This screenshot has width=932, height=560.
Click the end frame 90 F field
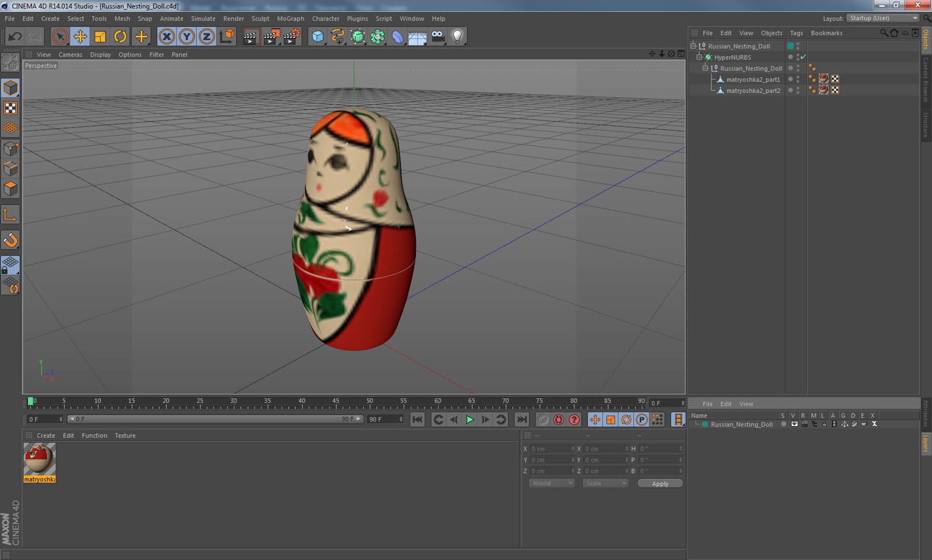pos(385,419)
